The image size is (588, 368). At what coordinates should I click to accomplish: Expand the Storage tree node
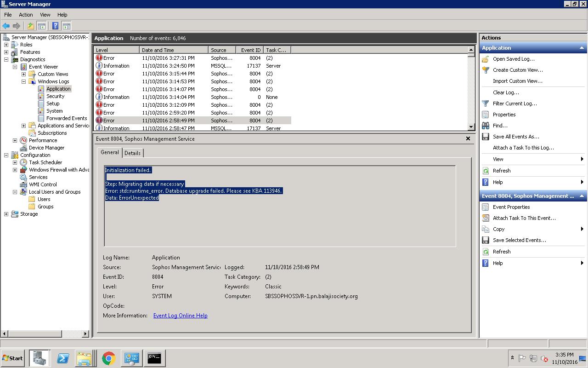6,214
